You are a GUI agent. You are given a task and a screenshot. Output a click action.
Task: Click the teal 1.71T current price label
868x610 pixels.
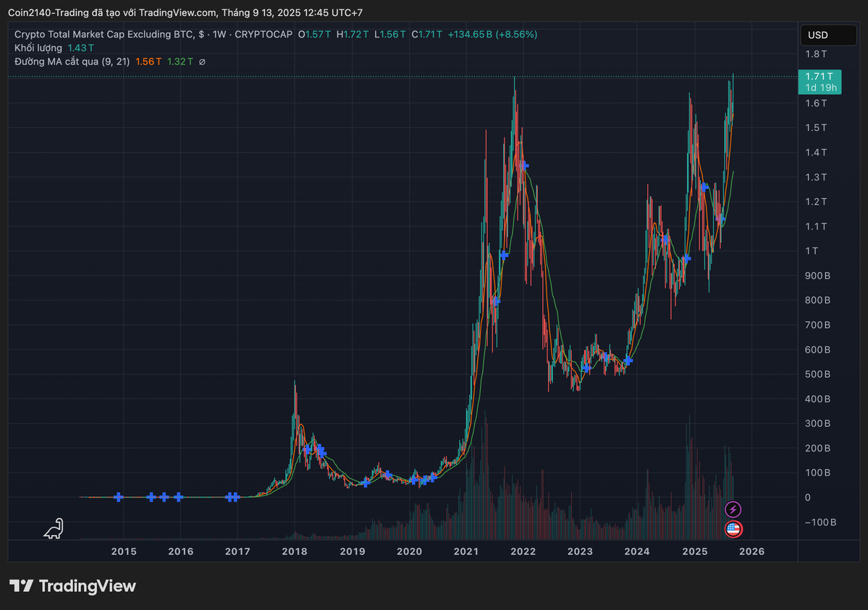point(819,75)
